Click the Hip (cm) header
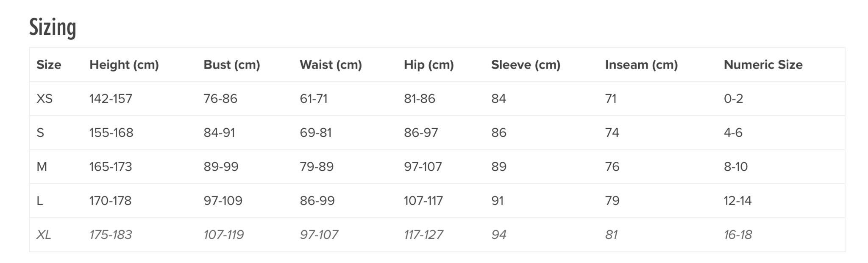Viewport: 868px width, 263px height. [x=429, y=65]
